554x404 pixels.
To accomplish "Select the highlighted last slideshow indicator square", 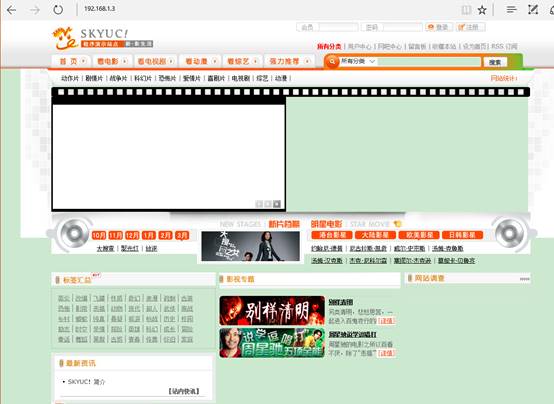I will point(277,204).
